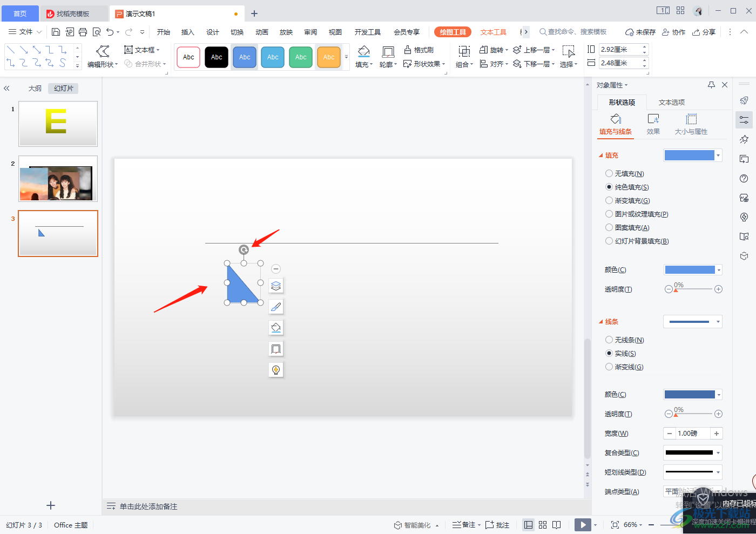756x534 pixels.
Task: Click the File menu button (文件)
Action: point(25,32)
